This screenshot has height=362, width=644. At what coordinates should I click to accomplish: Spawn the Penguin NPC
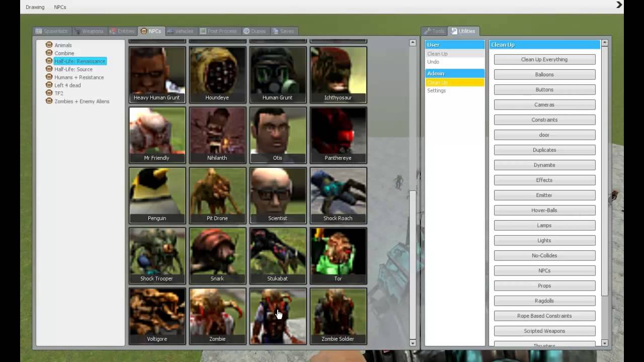(x=157, y=196)
